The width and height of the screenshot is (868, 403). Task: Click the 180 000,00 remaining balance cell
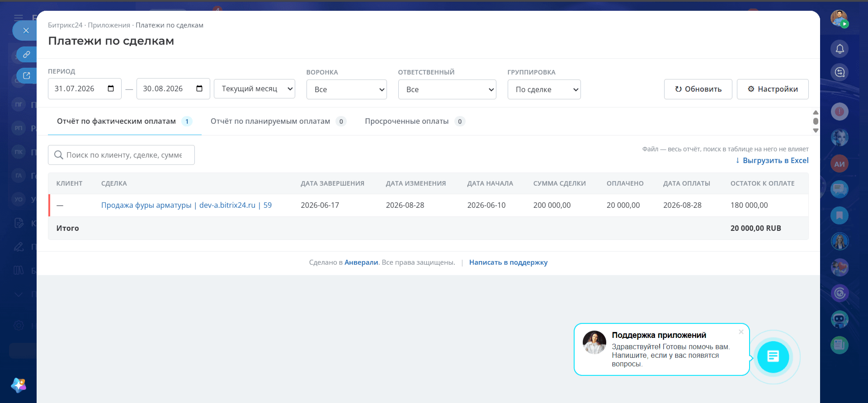[749, 205]
